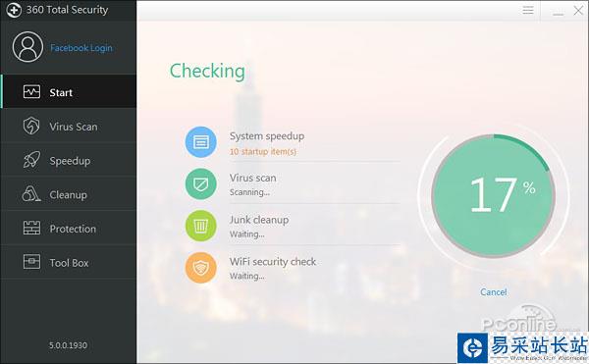The image size is (589, 364).
Task: Click the version number 5.0.0.1930
Action: coord(68,345)
